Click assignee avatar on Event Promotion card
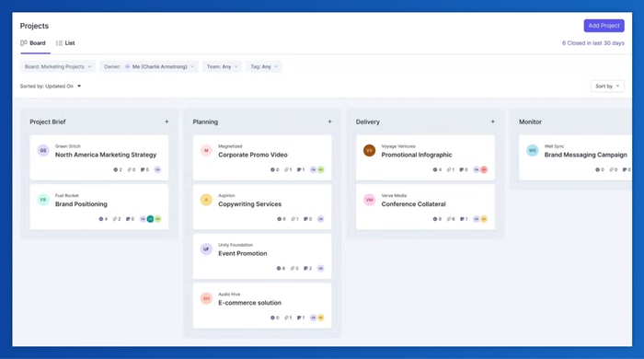The width and height of the screenshot is (644, 359). (321, 268)
